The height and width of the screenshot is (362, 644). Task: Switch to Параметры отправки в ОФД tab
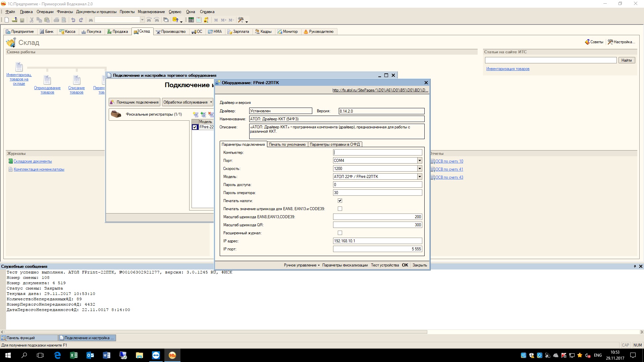coord(334,144)
